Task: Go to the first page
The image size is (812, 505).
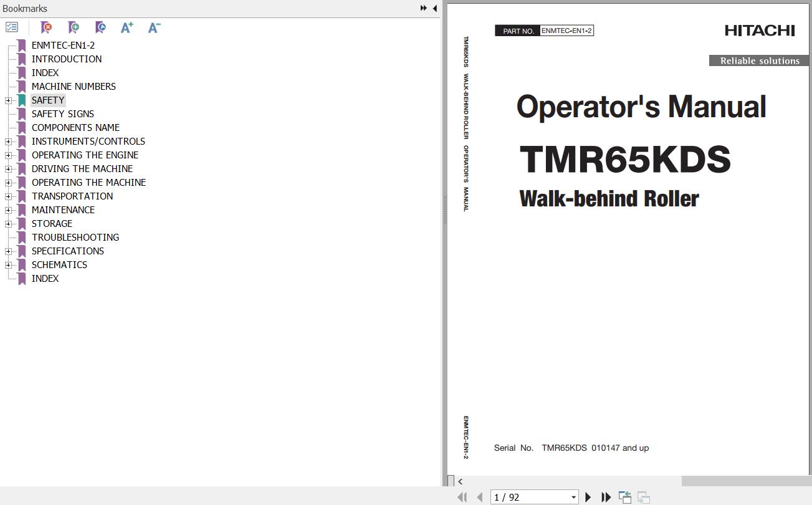Action: pyautogui.click(x=462, y=497)
